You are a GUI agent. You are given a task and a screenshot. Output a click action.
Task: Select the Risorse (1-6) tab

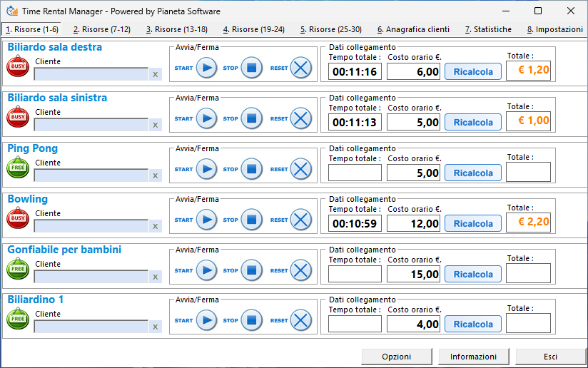point(32,30)
